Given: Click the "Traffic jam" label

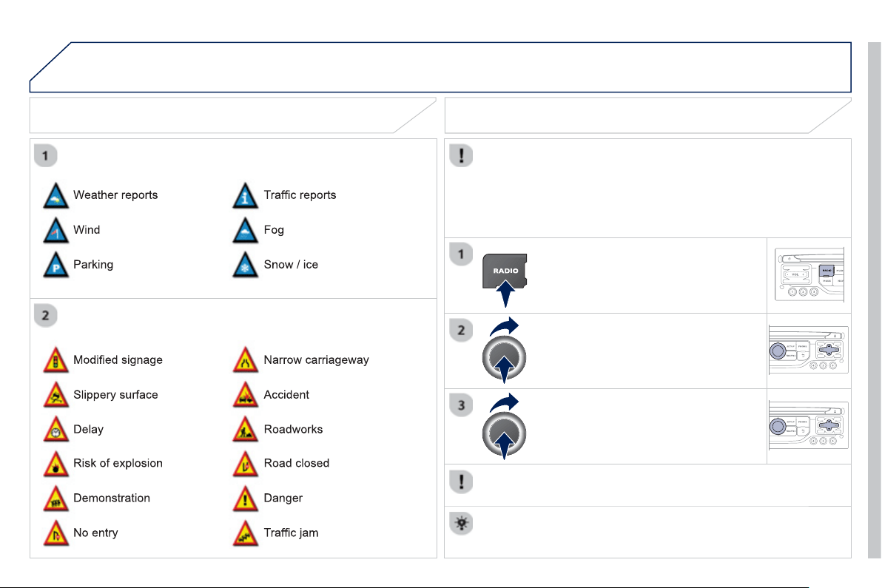Looking at the screenshot, I should 291,533.
